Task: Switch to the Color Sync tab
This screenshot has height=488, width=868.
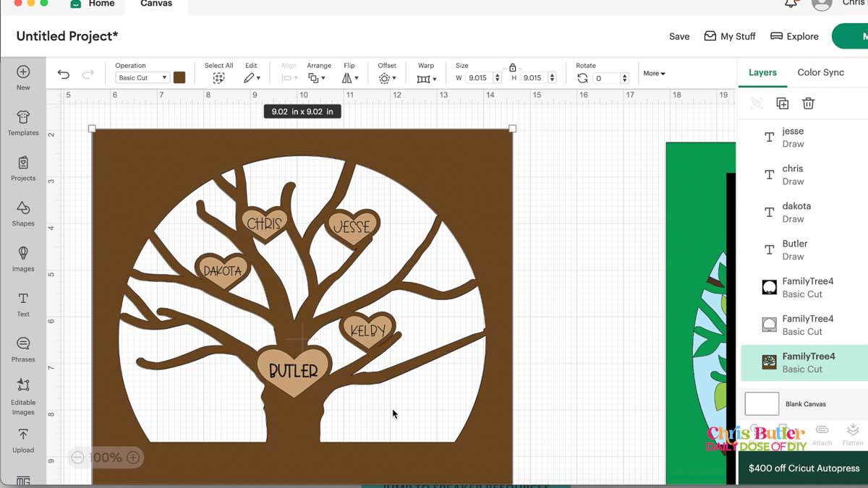Action: tap(820, 72)
